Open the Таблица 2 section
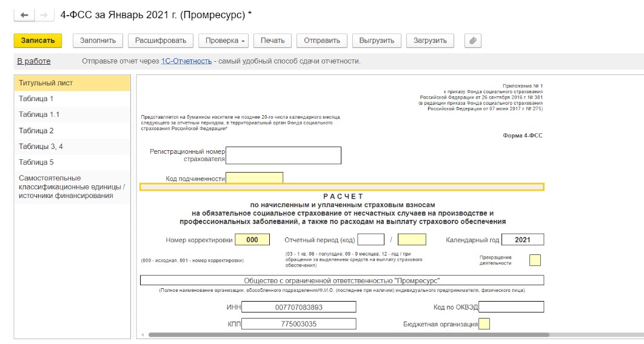Screen dimensions: 644x344 tap(72, 131)
